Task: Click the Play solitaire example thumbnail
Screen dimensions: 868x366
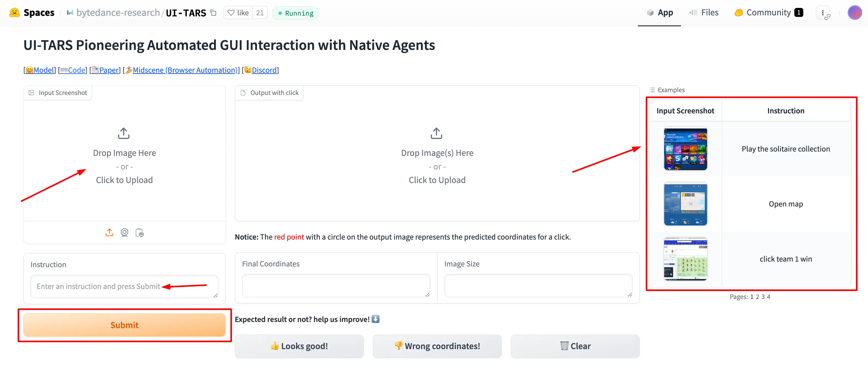Action: pyautogui.click(x=685, y=149)
